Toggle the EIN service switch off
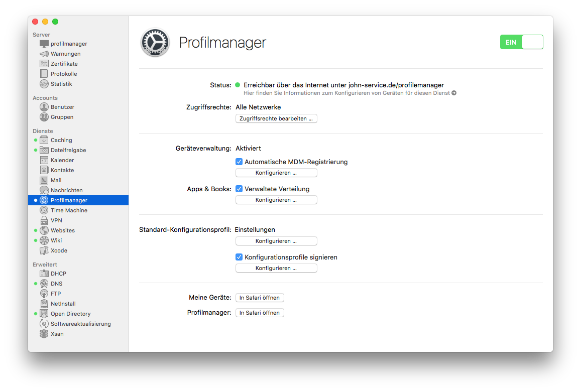The height and width of the screenshot is (392, 581). (521, 42)
